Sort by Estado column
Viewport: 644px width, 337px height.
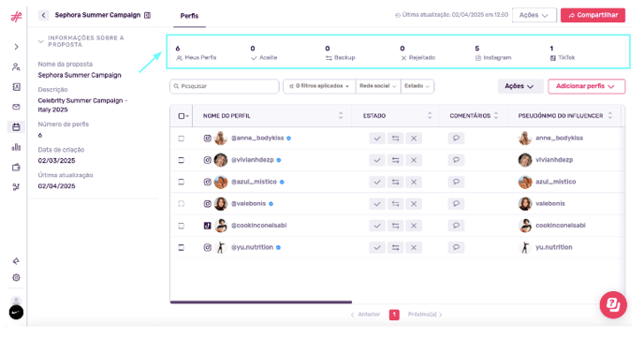coord(430,116)
